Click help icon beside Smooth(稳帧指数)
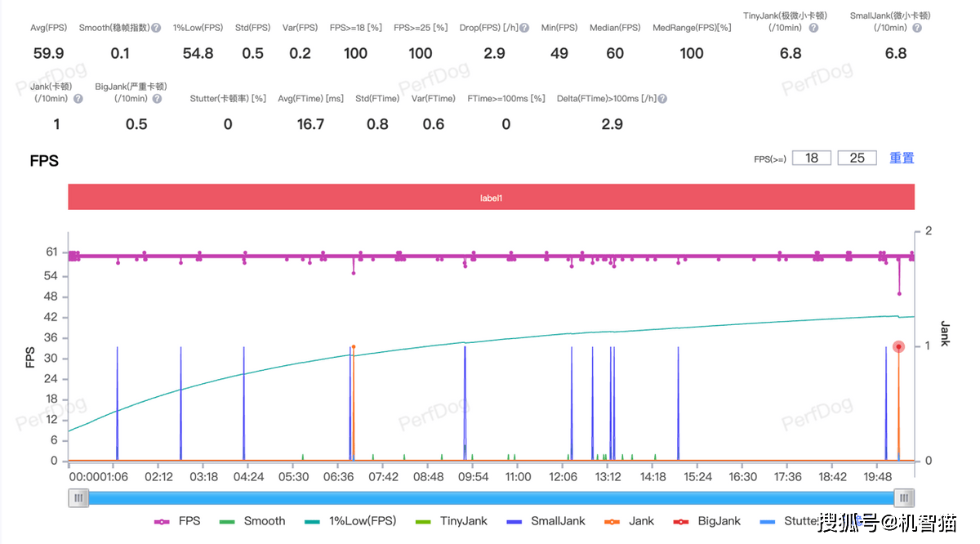Viewport: 980px width, 544px height. point(156,28)
